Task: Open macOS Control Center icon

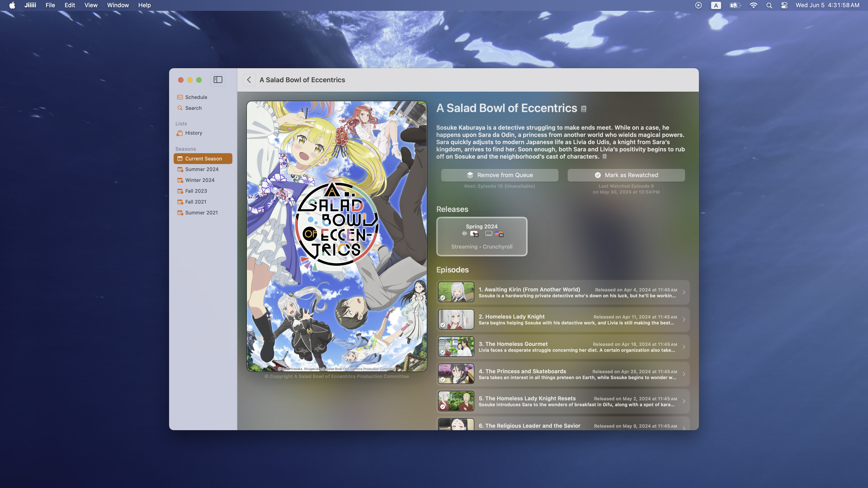Action: (x=784, y=5)
